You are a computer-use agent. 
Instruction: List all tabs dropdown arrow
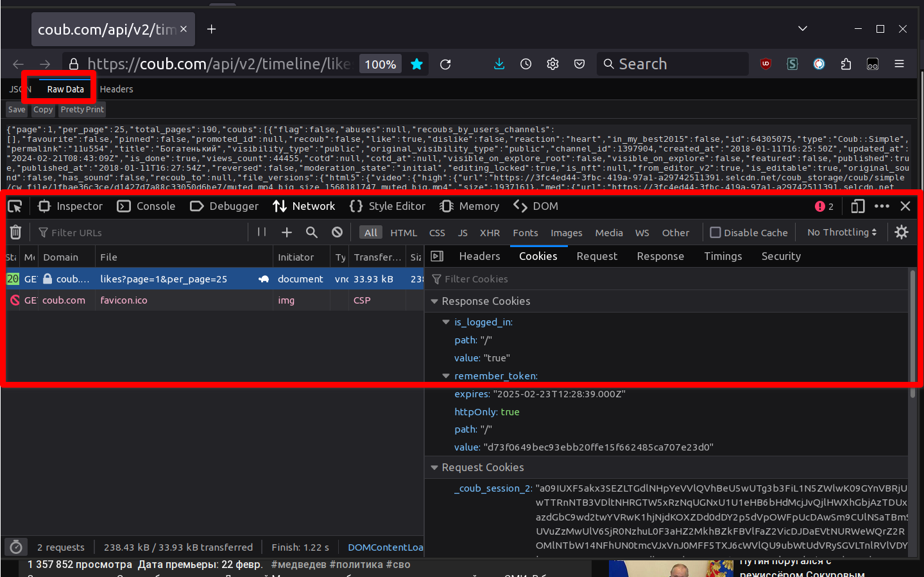coord(802,29)
